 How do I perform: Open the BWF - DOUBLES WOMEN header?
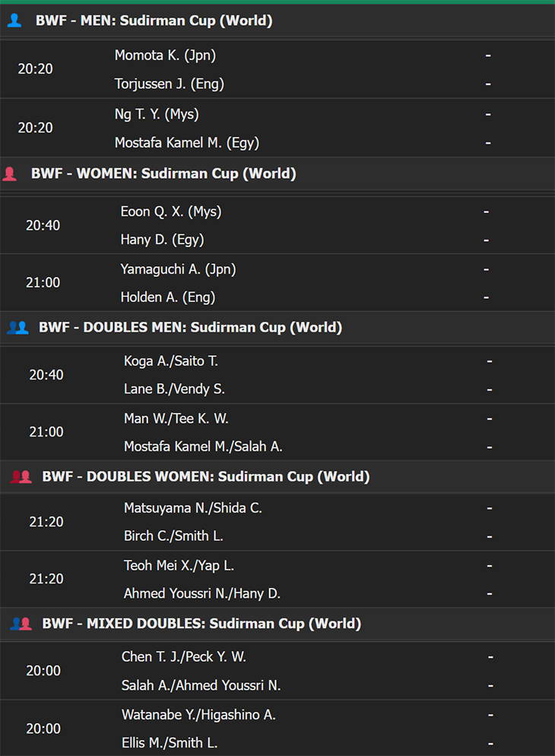[277, 477]
